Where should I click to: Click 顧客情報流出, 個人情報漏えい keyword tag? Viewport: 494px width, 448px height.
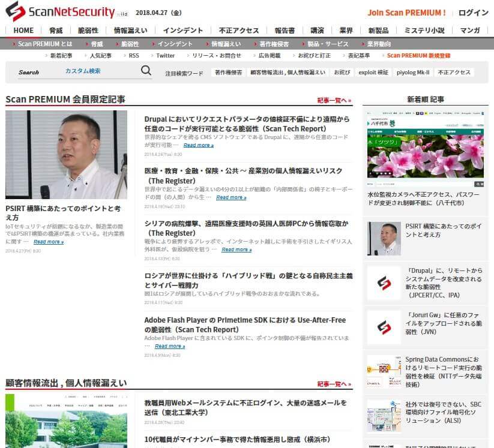(x=288, y=73)
